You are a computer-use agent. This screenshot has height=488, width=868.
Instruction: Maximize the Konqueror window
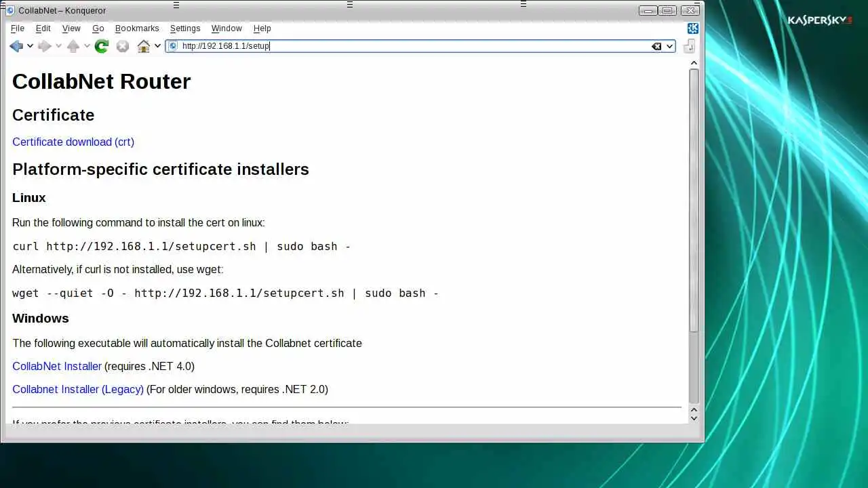click(x=668, y=10)
